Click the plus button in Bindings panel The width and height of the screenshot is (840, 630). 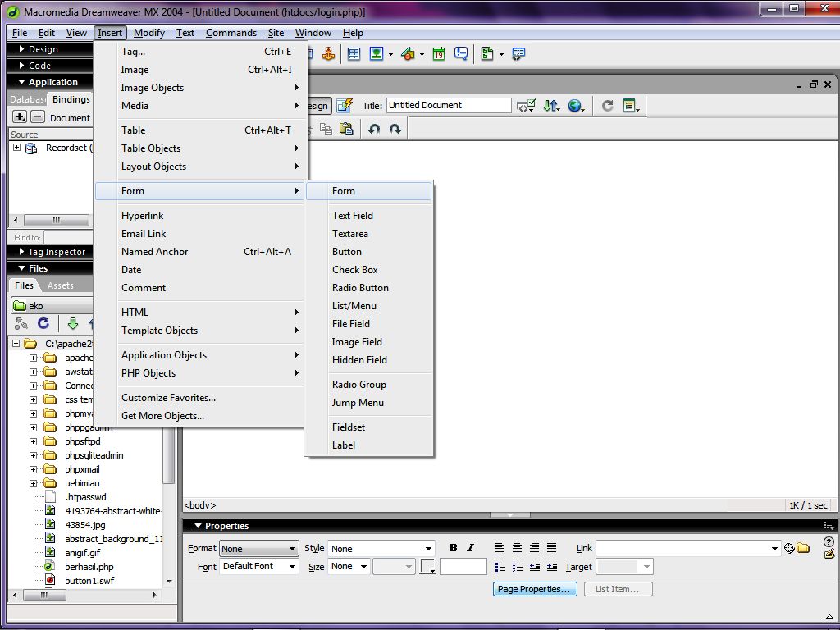pos(20,116)
